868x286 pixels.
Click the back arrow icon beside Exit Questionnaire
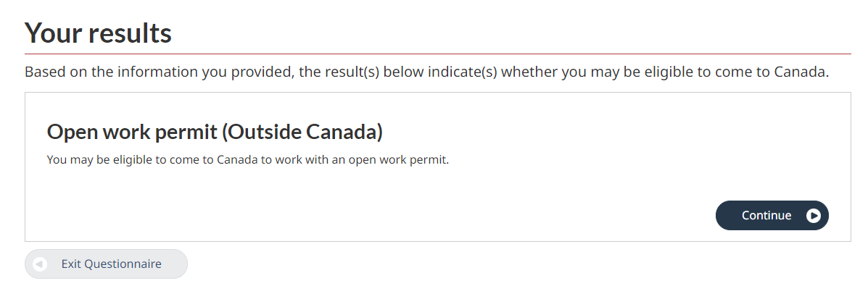(40, 264)
